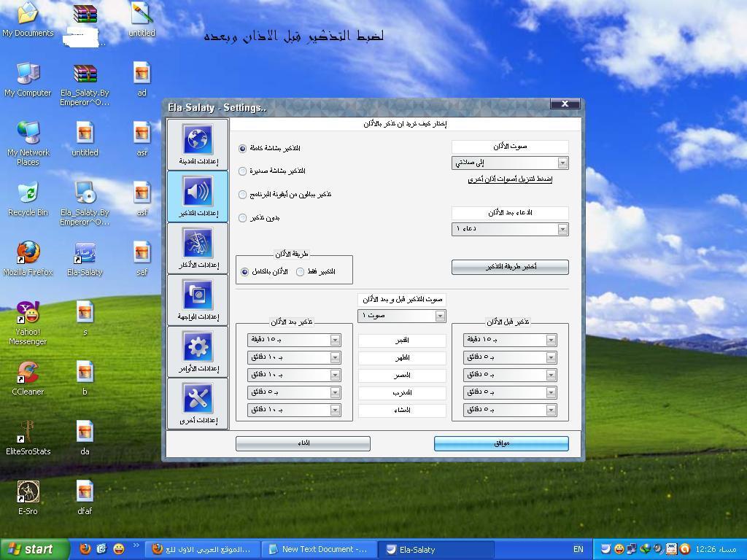The width and height of the screenshot is (747, 560).
Task: Click the Windows start button
Action: pyautogui.click(x=34, y=549)
